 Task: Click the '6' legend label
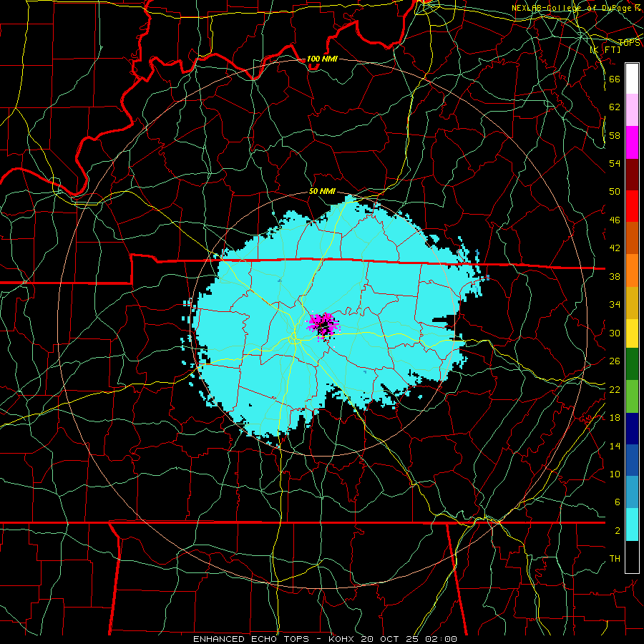[x=617, y=502]
